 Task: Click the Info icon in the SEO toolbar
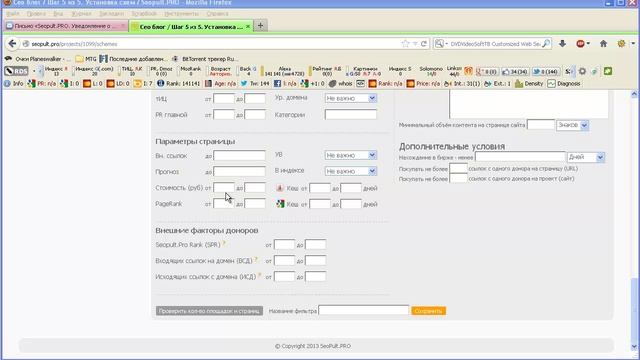click(x=13, y=84)
